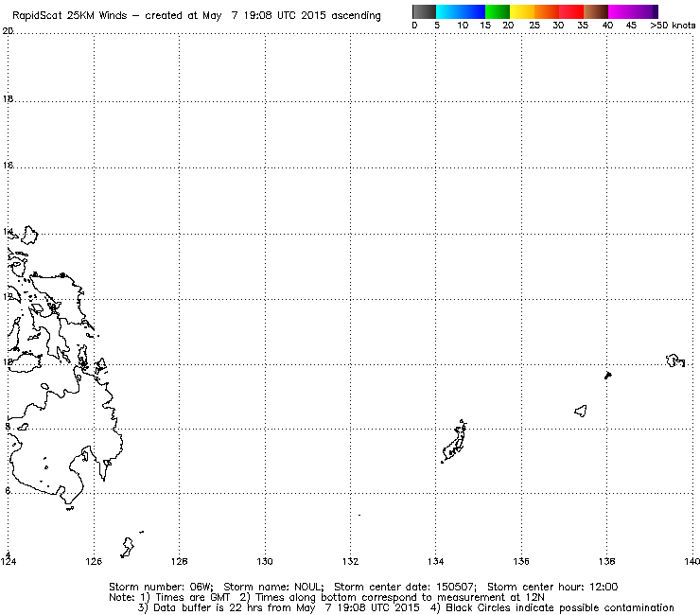Click the latitude "18" label on left axis
This screenshot has height=615, width=700.
tap(8, 99)
